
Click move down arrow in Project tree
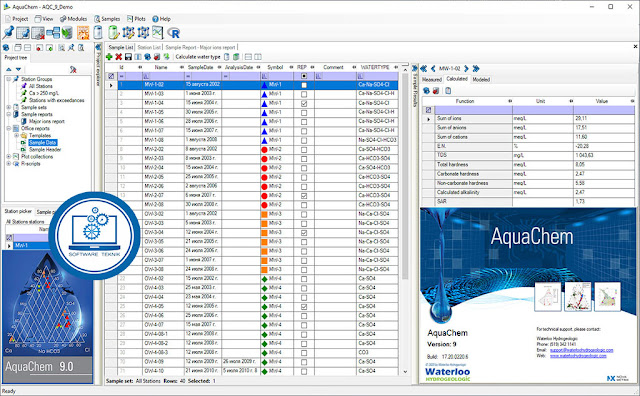coord(18,69)
